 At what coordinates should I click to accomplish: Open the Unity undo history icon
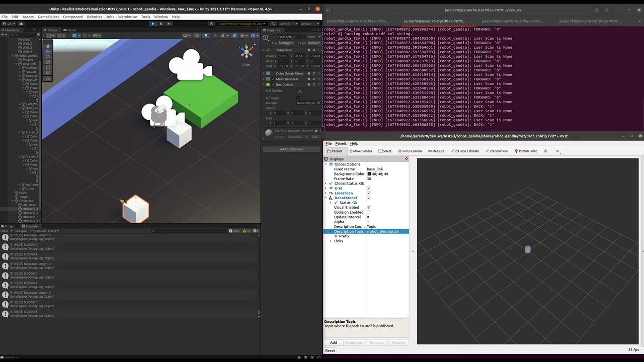(211, 24)
